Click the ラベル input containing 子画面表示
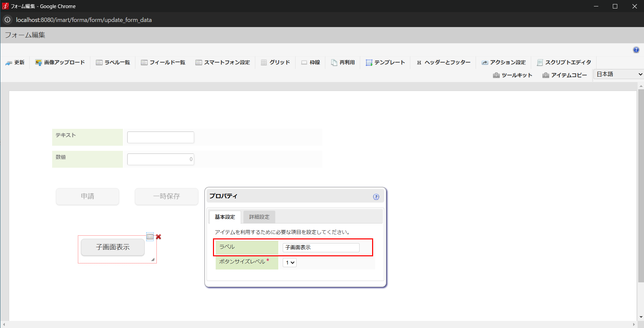Image resolution: width=644 pixels, height=328 pixels. coord(321,248)
